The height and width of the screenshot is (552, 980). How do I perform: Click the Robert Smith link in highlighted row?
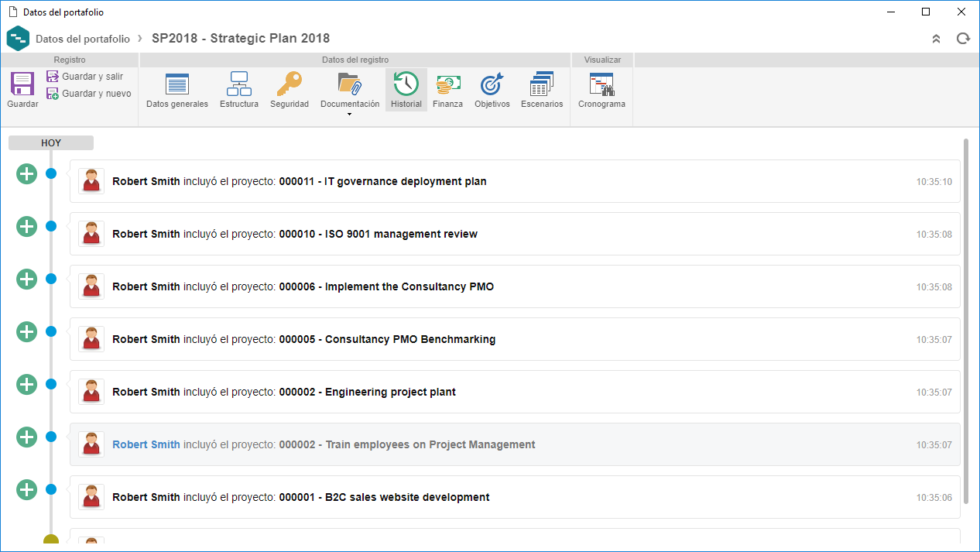(146, 444)
